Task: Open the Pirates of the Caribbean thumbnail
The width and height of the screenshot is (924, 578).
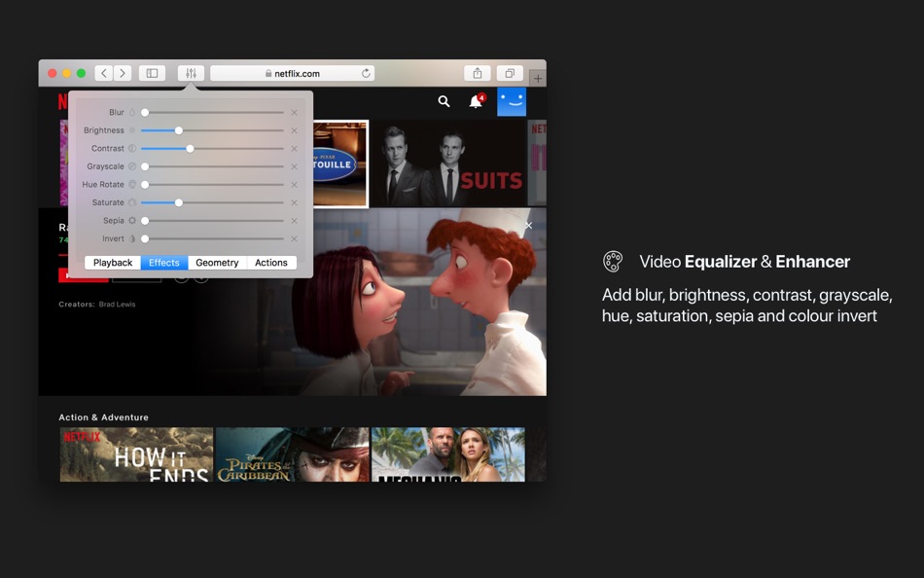Action: (293, 454)
